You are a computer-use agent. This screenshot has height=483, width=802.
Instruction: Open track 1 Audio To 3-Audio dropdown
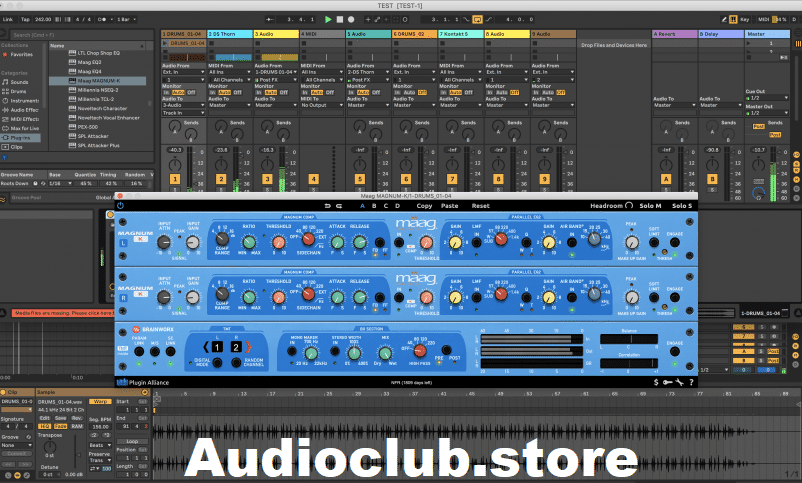click(x=183, y=105)
